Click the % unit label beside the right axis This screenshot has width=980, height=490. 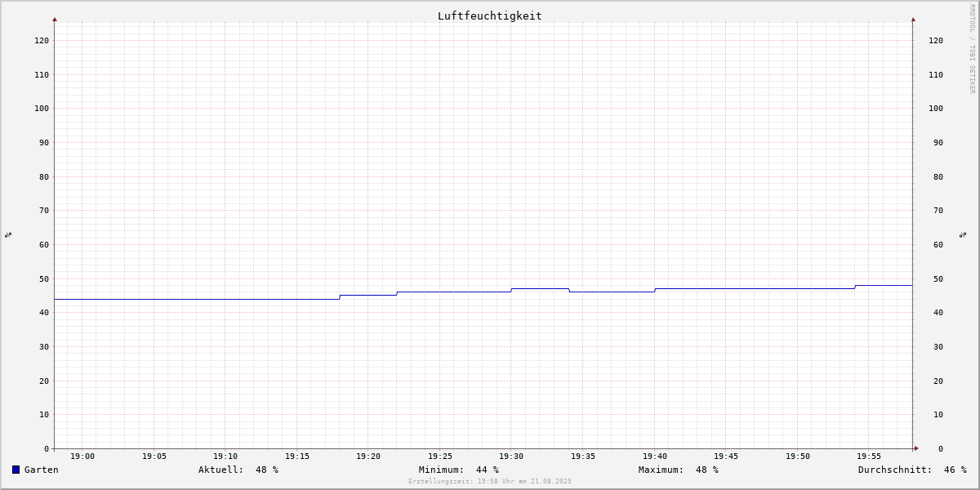click(963, 234)
